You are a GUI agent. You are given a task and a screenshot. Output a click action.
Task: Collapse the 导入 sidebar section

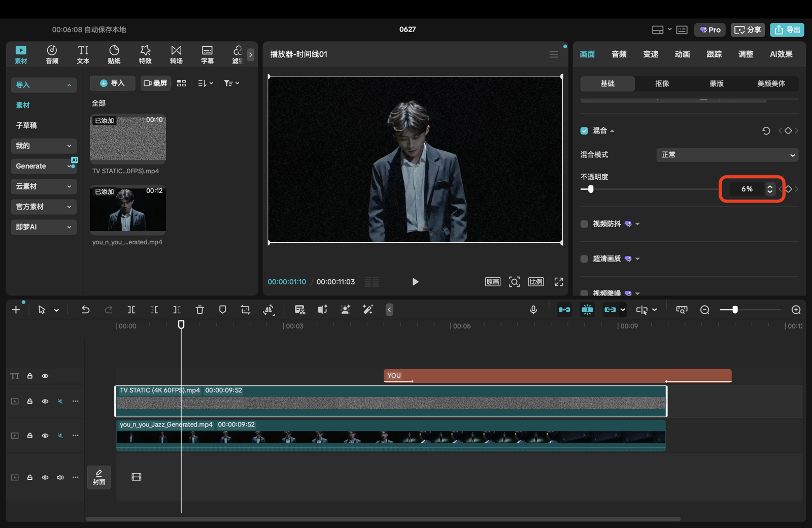44,85
